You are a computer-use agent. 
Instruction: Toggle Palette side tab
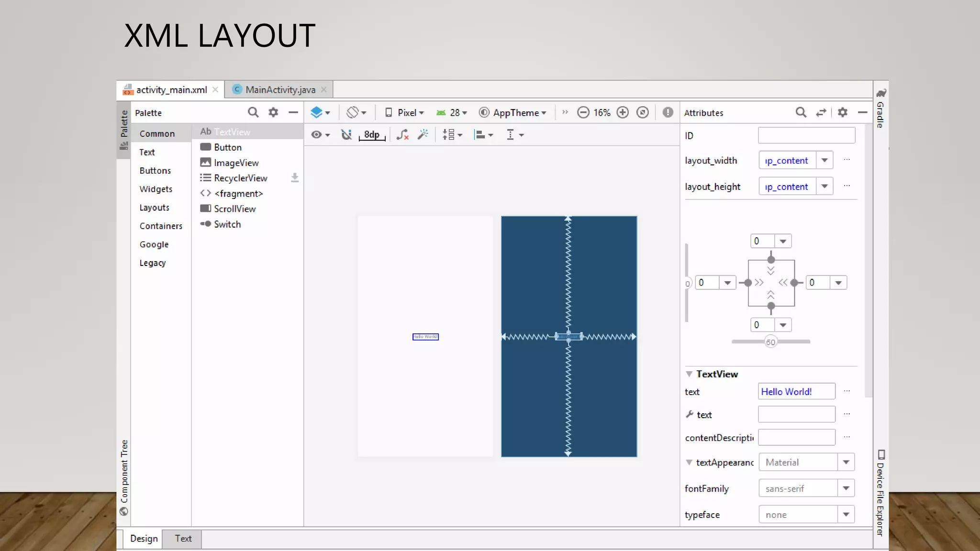124,130
